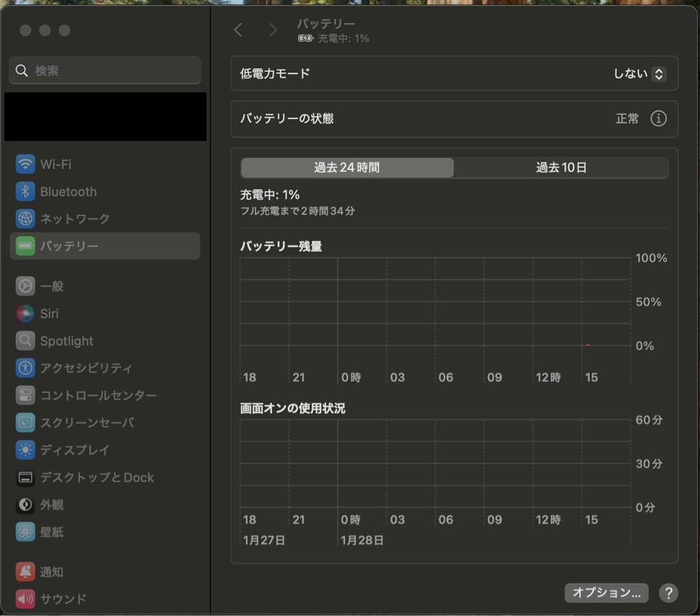700x616 pixels.
Task: Click the back navigation chevron arrow
Action: click(238, 30)
